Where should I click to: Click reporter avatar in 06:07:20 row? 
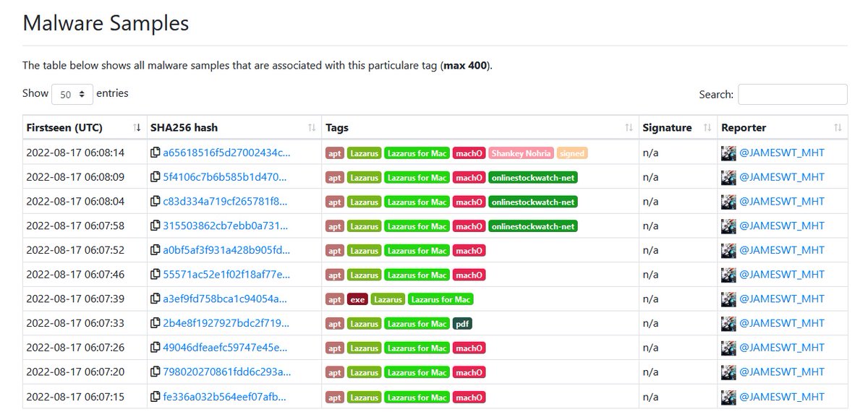[728, 373]
